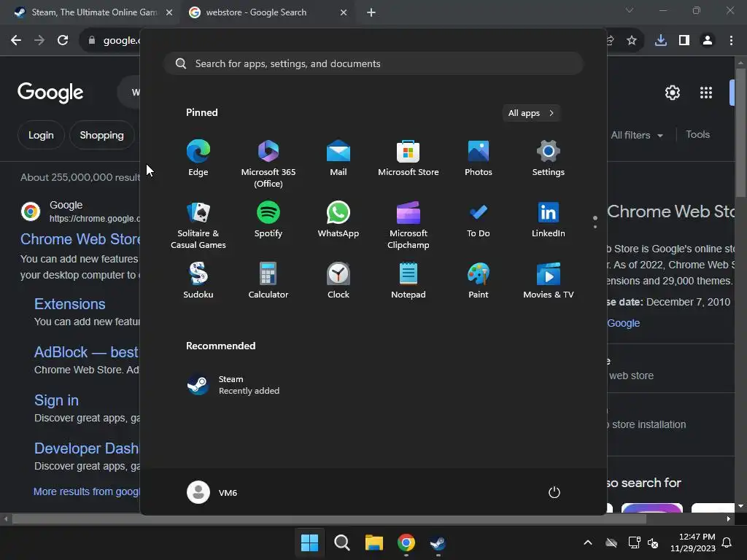Launch Microsoft 365 (Office) app
The height and width of the screenshot is (560, 747).
coord(268,164)
